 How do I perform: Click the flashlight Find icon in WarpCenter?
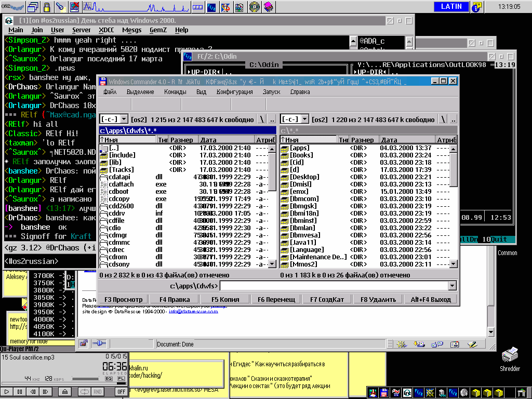(x=61, y=7)
